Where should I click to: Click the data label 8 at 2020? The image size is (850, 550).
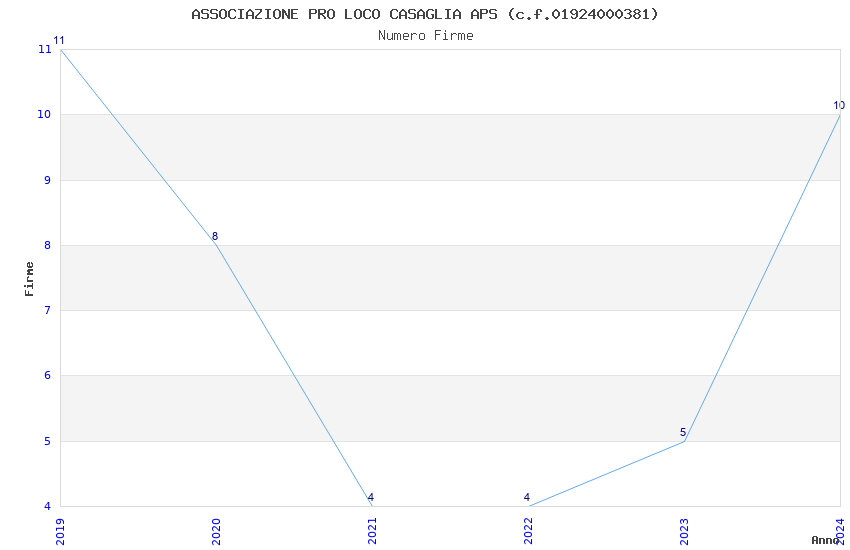(215, 236)
